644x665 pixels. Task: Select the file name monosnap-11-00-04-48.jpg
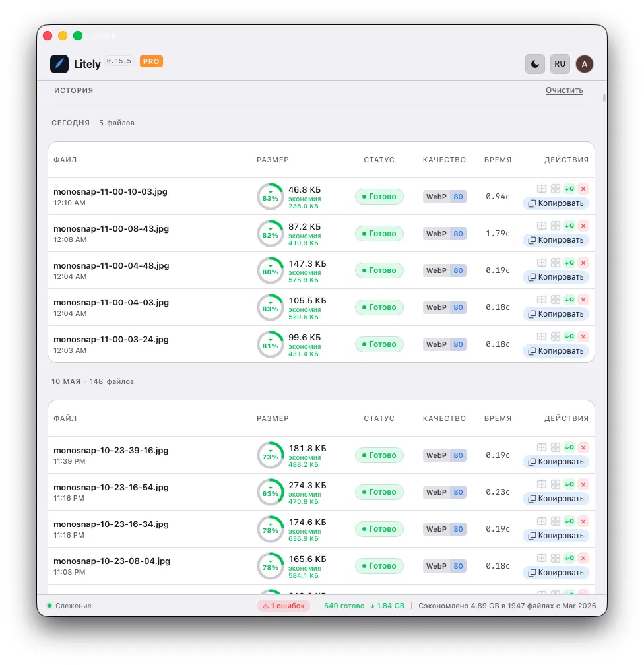coord(111,265)
